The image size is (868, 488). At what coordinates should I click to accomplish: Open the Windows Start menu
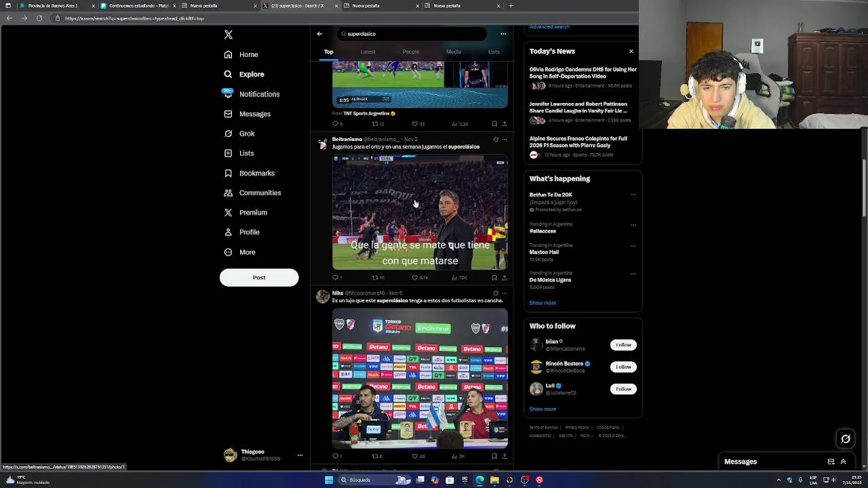pyautogui.click(x=329, y=480)
